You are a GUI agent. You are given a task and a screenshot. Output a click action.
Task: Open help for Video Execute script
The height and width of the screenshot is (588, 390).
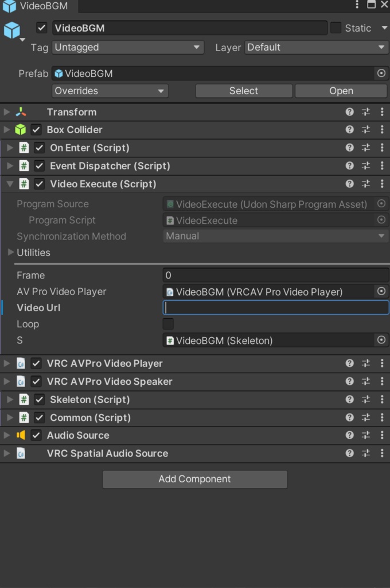pos(349,183)
